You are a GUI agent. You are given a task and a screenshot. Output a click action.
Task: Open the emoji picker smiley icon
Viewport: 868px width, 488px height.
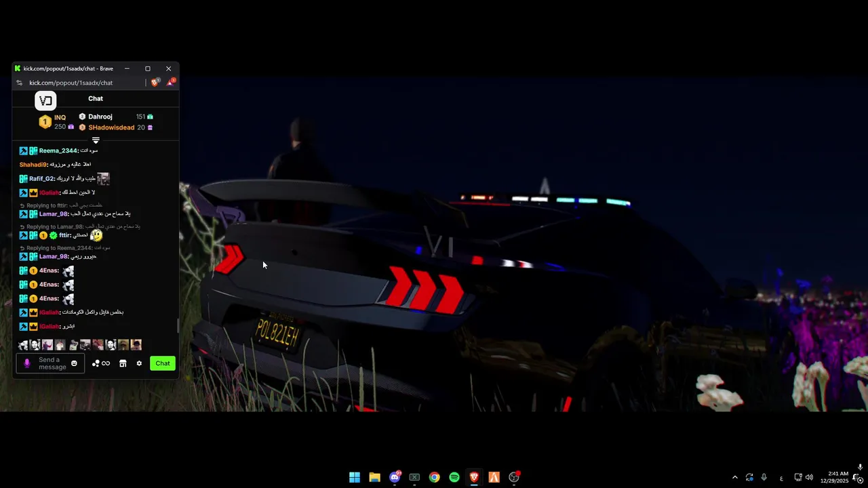pos(74,363)
